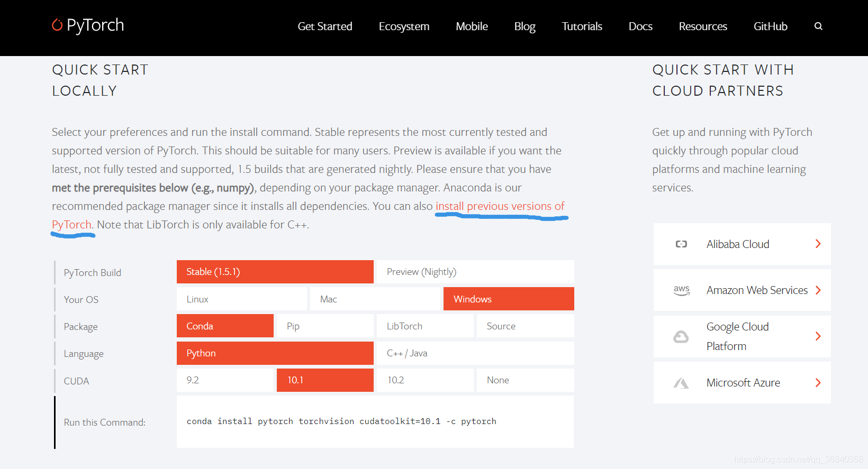Follow the install previous versions link
This screenshot has height=469, width=868.
500,206
